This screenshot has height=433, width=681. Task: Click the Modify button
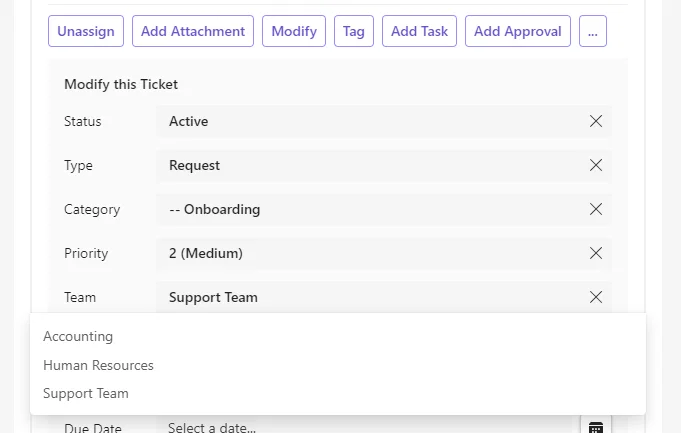(294, 31)
